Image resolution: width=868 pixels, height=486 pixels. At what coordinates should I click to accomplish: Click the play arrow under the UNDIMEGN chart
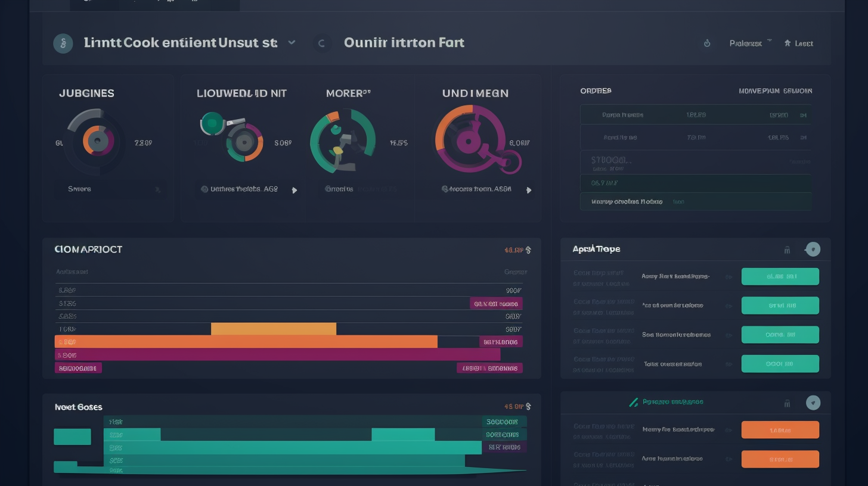528,190
